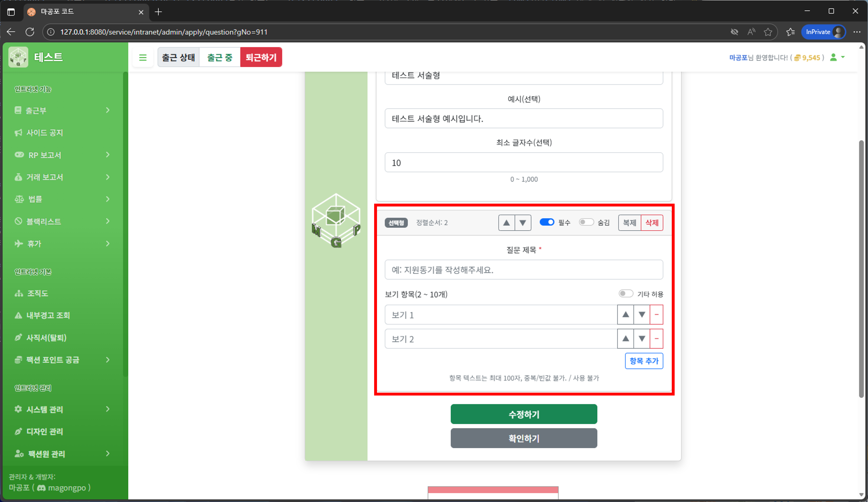Click the hamburger menu icon in the top bar
The height and width of the screenshot is (502, 868).
pos(143,57)
